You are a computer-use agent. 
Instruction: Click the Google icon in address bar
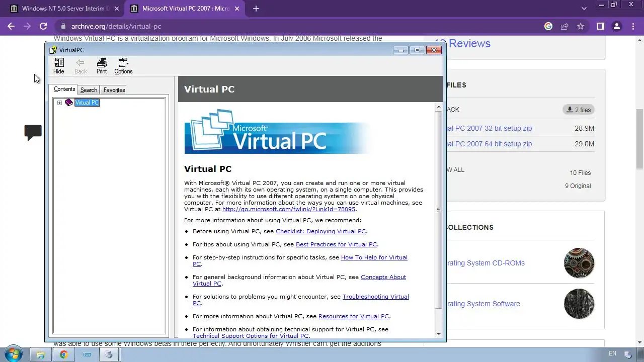point(548,26)
